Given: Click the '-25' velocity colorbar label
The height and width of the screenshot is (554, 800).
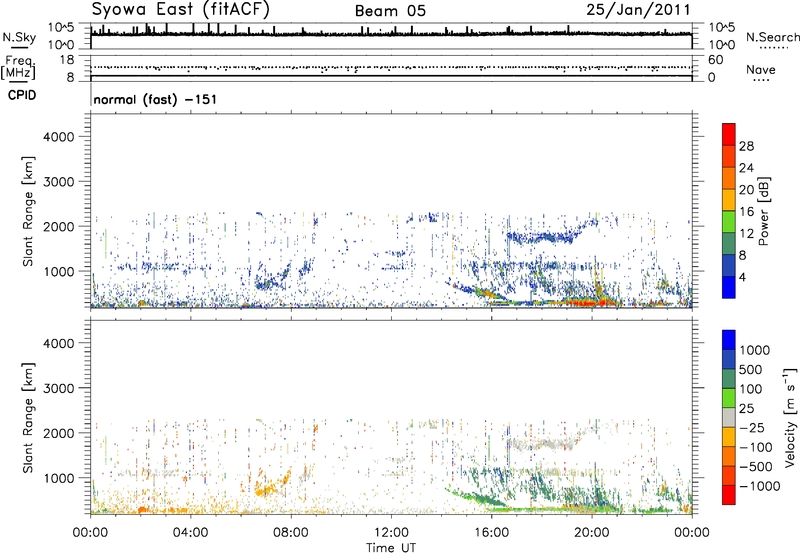Looking at the screenshot, I should (x=752, y=427).
